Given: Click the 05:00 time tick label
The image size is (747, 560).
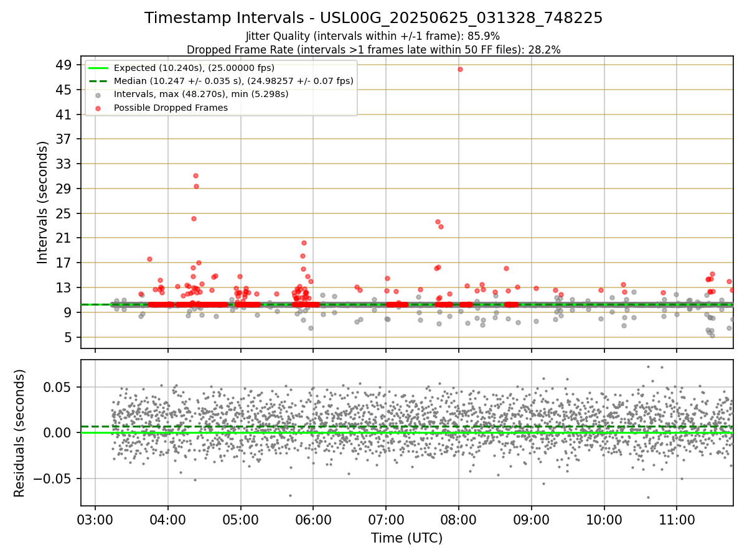Looking at the screenshot, I should (240, 520).
